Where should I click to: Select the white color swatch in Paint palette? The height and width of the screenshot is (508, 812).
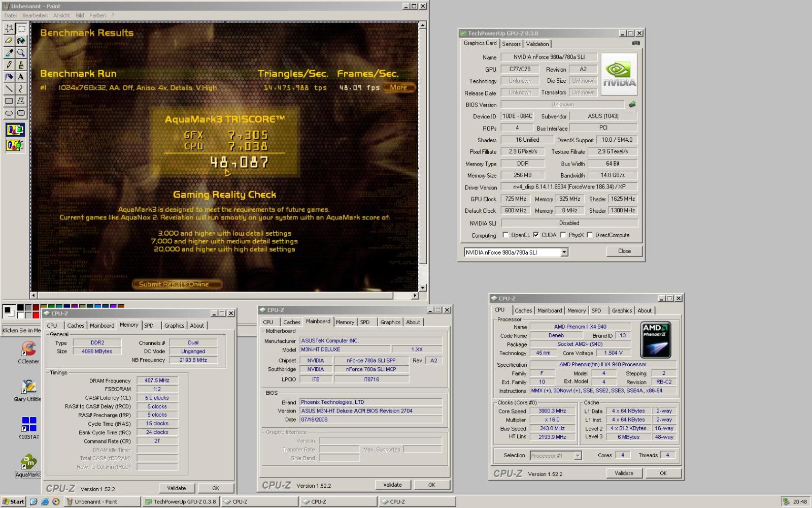click(20, 314)
